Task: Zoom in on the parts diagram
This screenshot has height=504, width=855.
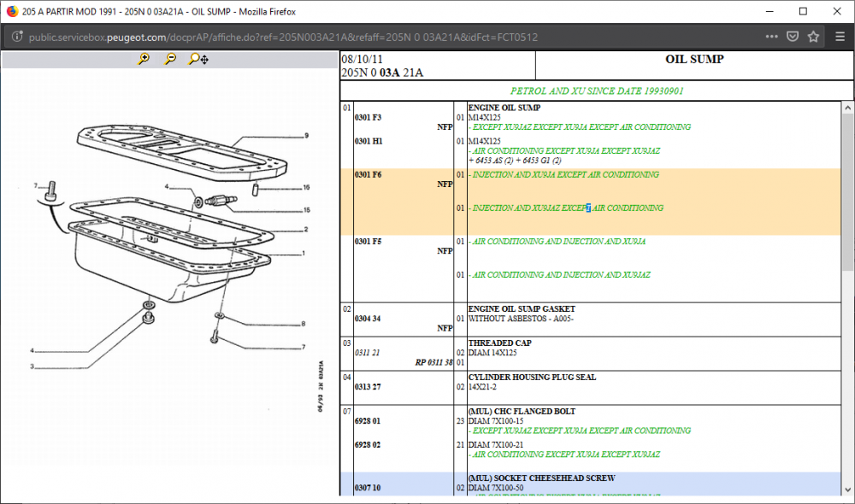Action: (x=144, y=59)
